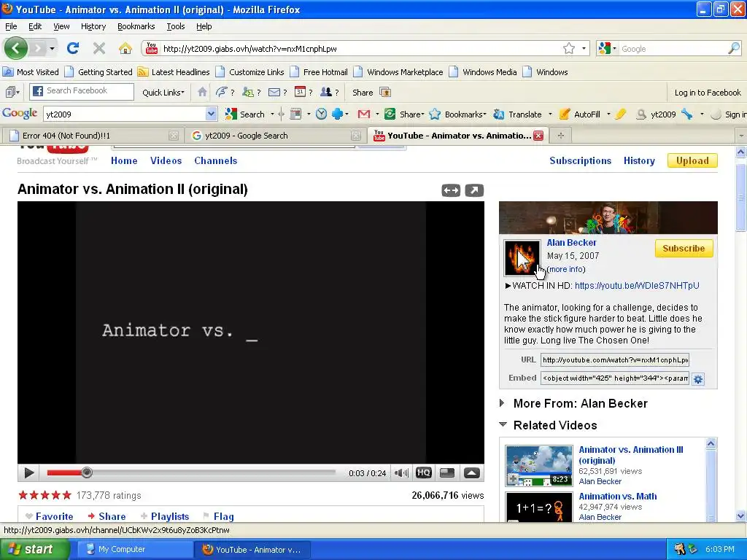Switch to yt2009 - Google Search tab

pyautogui.click(x=275, y=136)
